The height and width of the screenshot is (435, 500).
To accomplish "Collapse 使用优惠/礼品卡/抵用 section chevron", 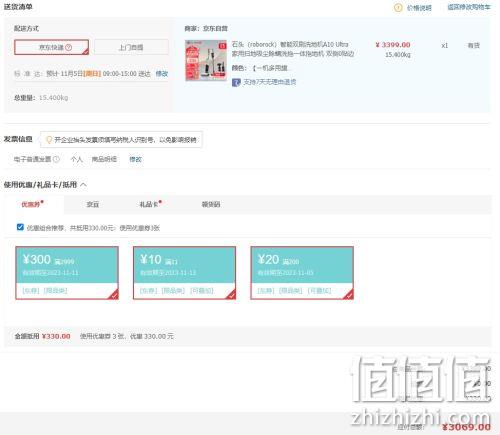I will (83, 184).
